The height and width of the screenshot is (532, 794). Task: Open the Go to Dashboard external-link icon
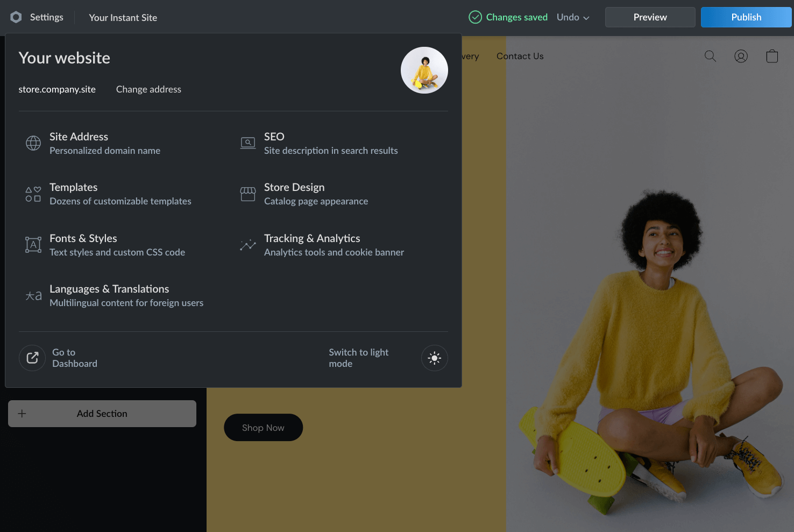32,358
